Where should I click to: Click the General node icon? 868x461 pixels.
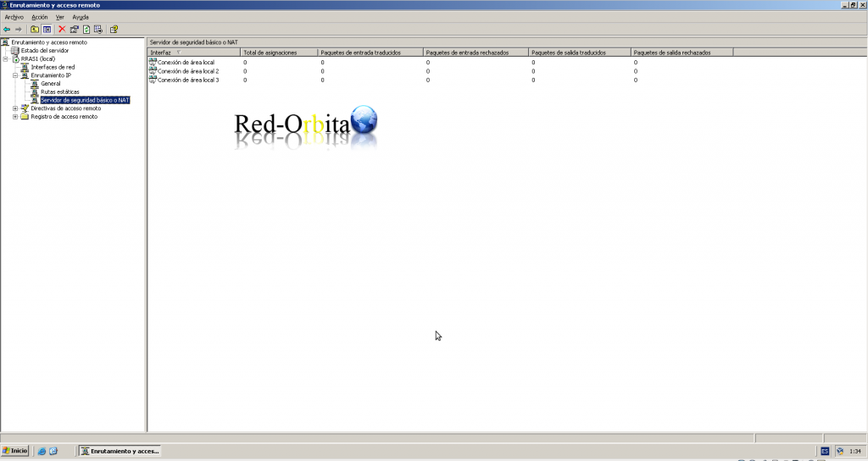click(35, 84)
